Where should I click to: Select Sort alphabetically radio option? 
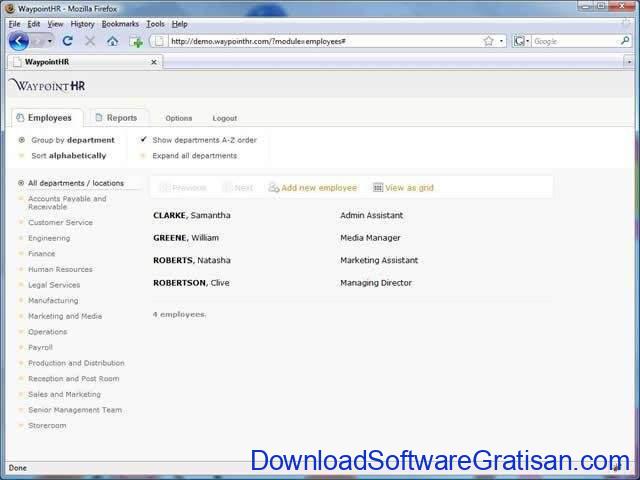point(62,156)
